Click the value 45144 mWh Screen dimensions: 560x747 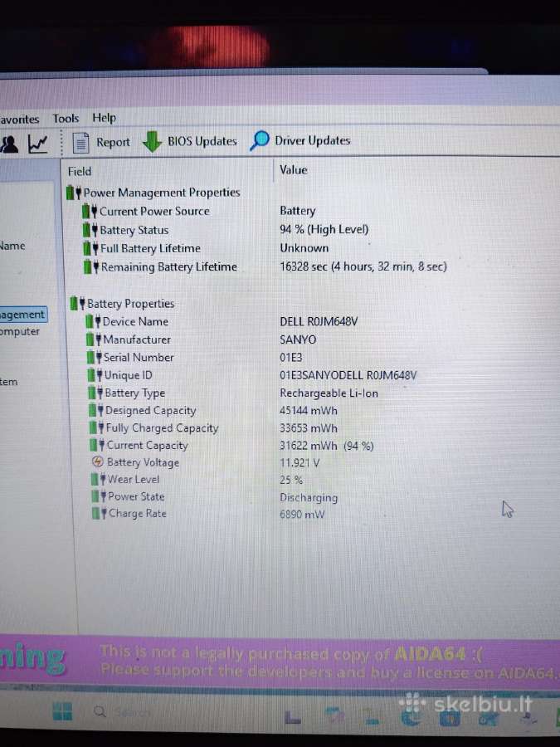pos(309,411)
